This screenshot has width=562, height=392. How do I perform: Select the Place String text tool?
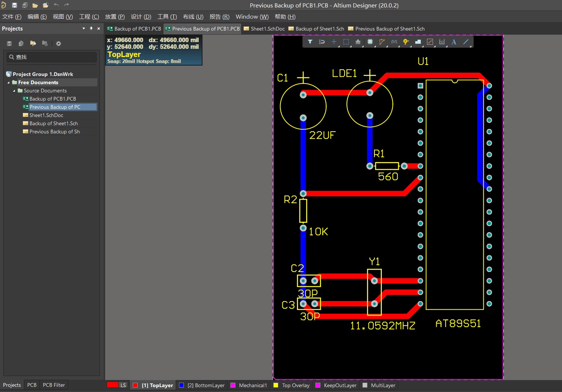[x=454, y=42]
